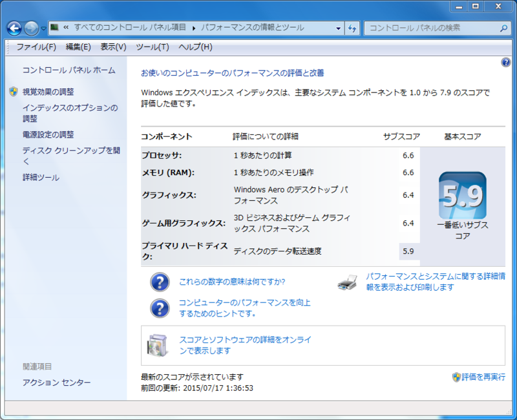Focus the コントロール パネルの検索 search field
This screenshot has width=517, height=420.
[x=438, y=28]
